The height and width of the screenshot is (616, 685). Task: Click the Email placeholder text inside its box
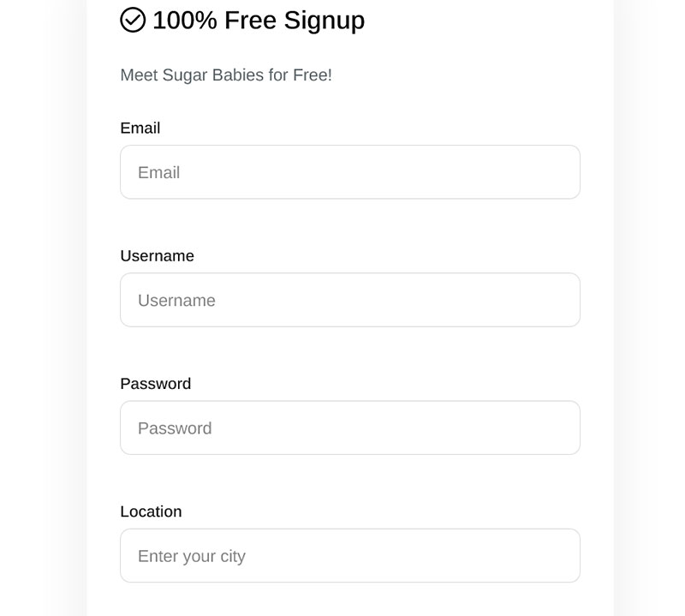159,172
